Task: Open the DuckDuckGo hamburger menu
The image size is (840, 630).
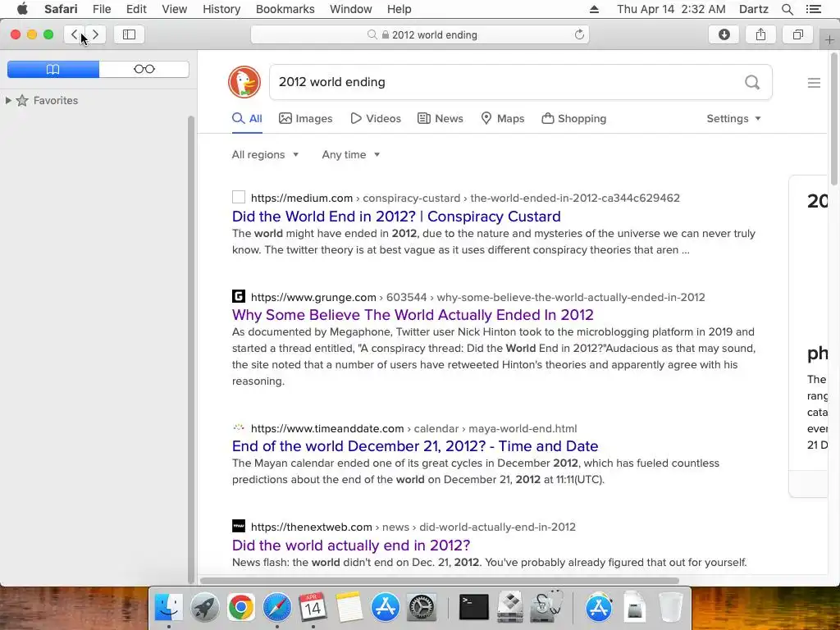Action: coord(814,83)
